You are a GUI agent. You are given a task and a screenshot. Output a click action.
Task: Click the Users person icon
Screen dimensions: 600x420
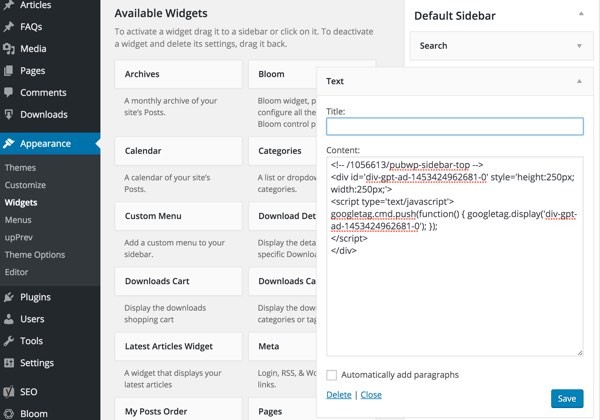(8, 319)
